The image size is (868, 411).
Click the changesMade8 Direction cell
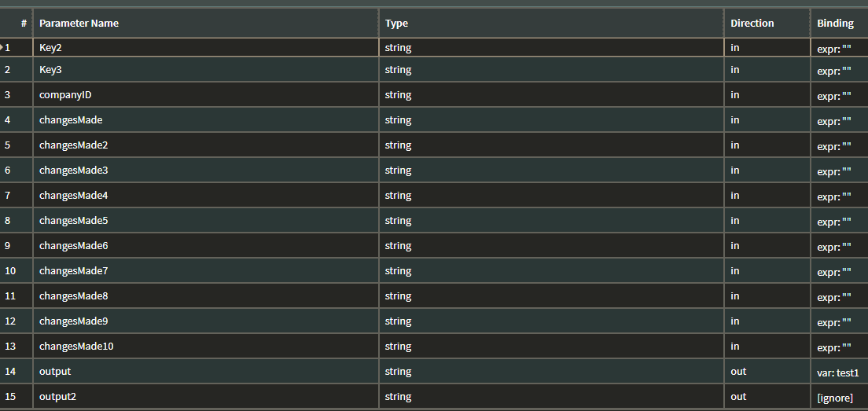point(767,296)
